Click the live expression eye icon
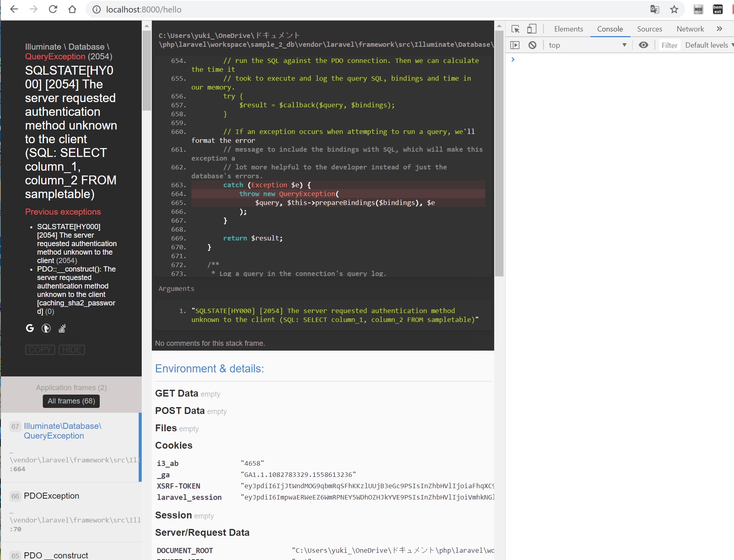This screenshot has width=734, height=560. [644, 45]
